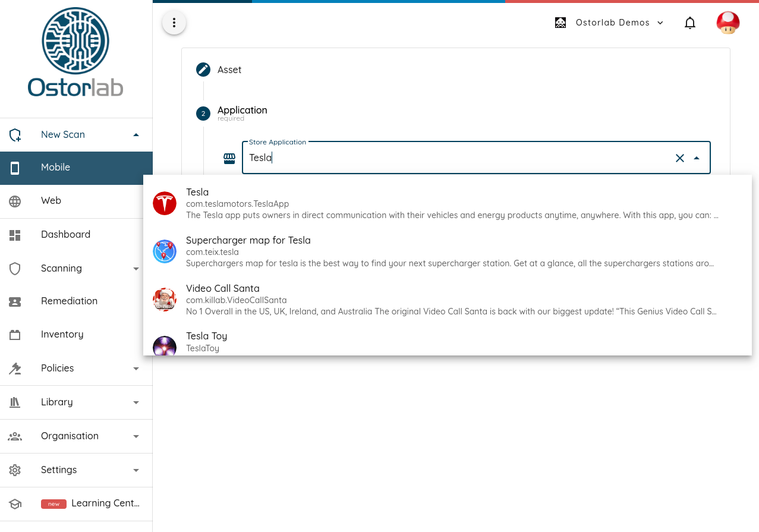Viewport: 759px width, 532px height.
Task: Select the Mobile scan icon in sidebar
Action: 14,168
